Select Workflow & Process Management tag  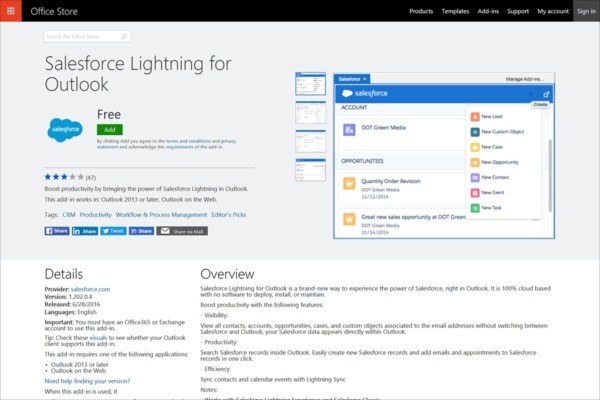161,215
